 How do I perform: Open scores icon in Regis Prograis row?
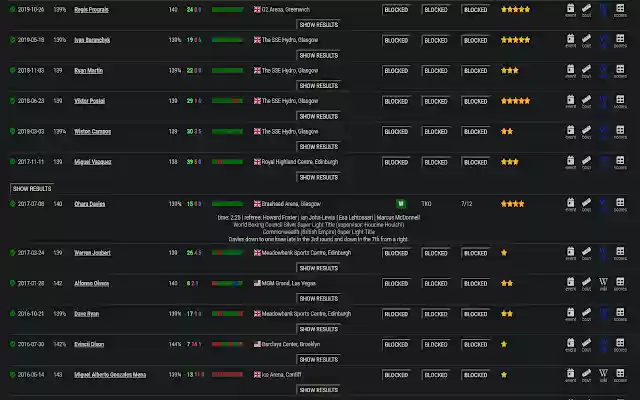tap(620, 10)
